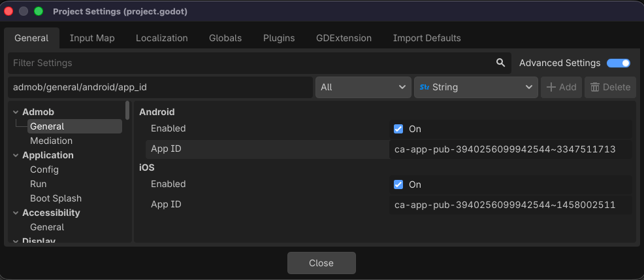Click the iOS App ID property label
Image resolution: width=644 pixels, height=280 pixels.
coord(166,204)
